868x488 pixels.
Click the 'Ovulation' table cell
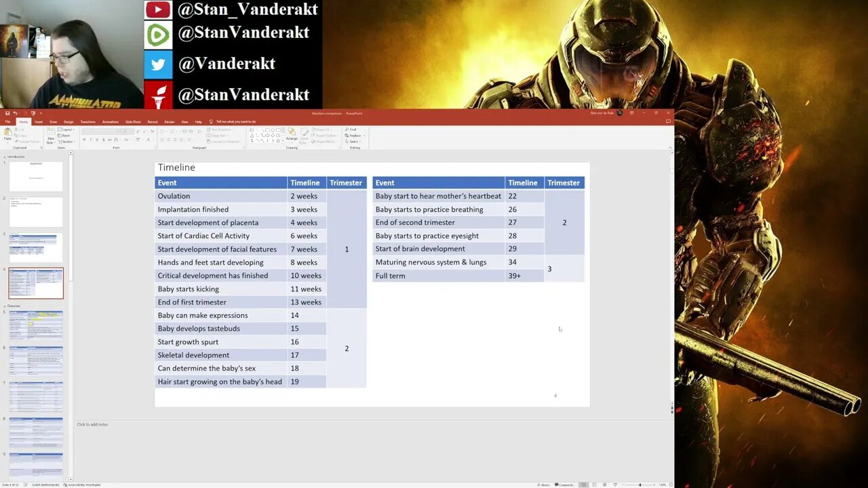tap(221, 196)
